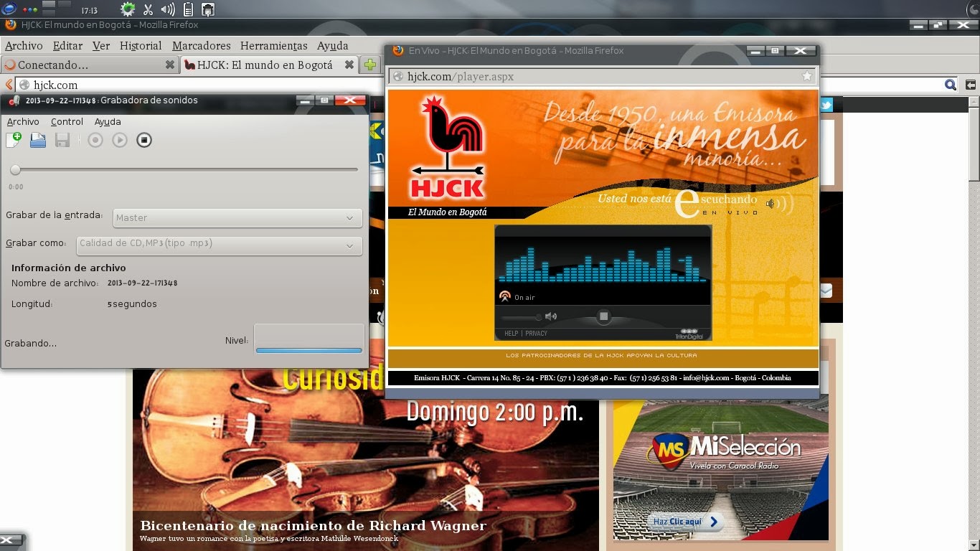Click the back arrow in Firefox toolbar
The image size is (980, 551).
coord(9,85)
